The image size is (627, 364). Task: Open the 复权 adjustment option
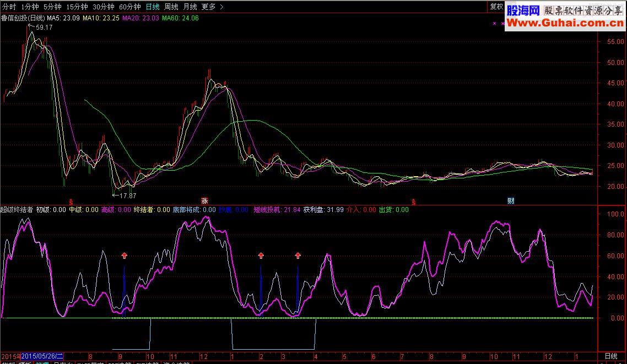[x=496, y=7]
